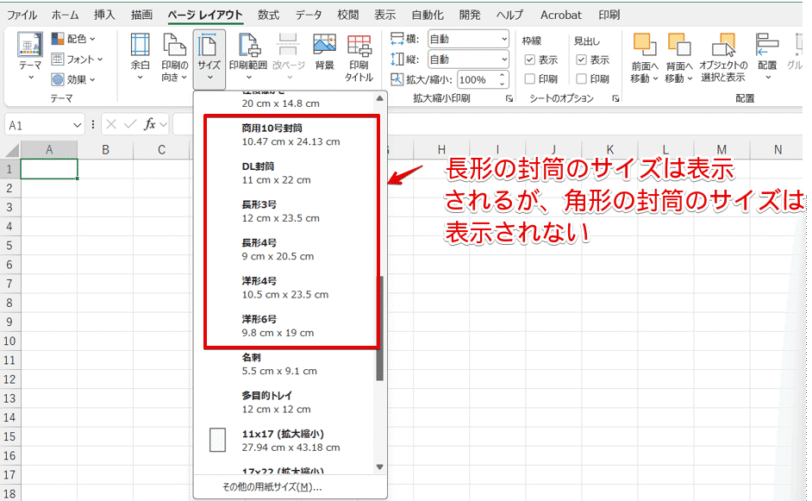Open the Name Box dropdown arrow

pyautogui.click(x=77, y=125)
